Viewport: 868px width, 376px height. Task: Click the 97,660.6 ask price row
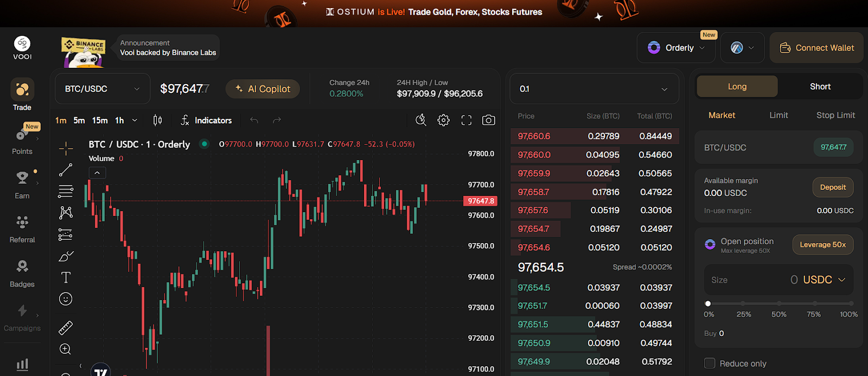point(595,136)
